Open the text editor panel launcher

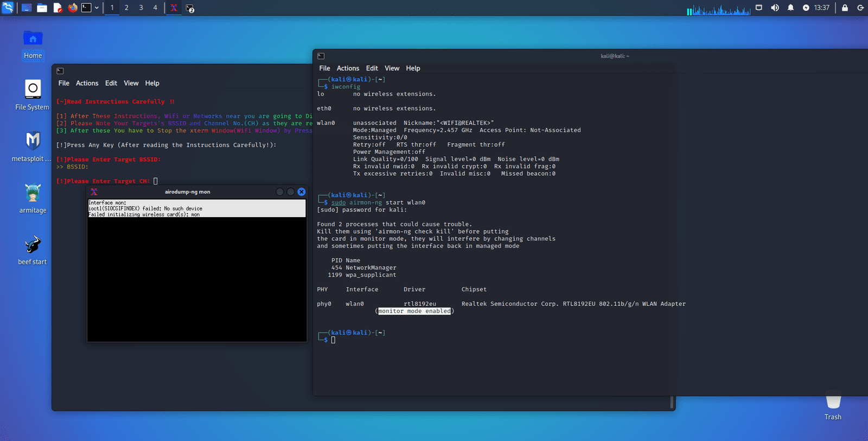(x=58, y=8)
